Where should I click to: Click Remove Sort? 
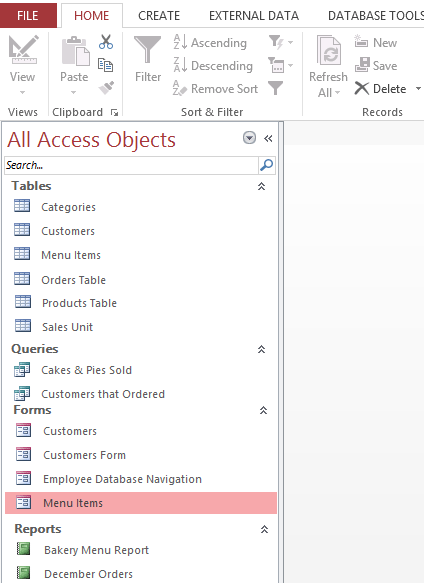[x=216, y=88]
